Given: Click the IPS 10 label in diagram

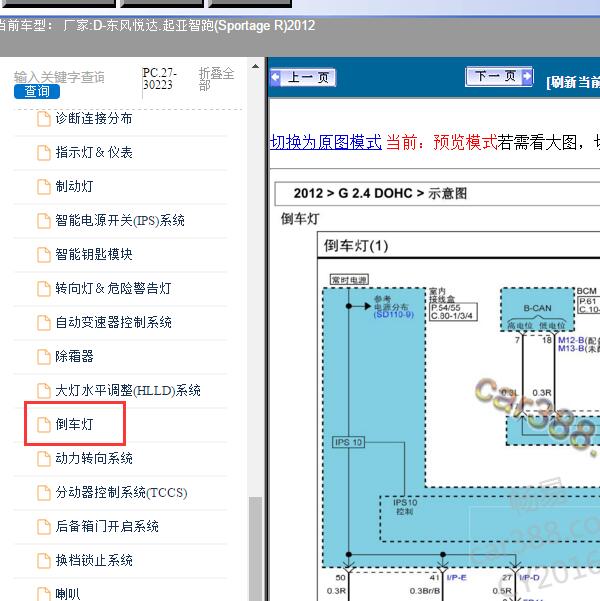Looking at the screenshot, I should 348,442.
